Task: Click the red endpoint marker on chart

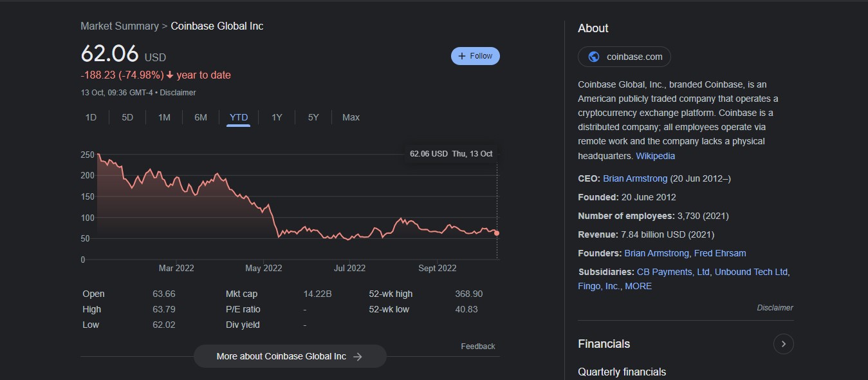Action: 497,233
